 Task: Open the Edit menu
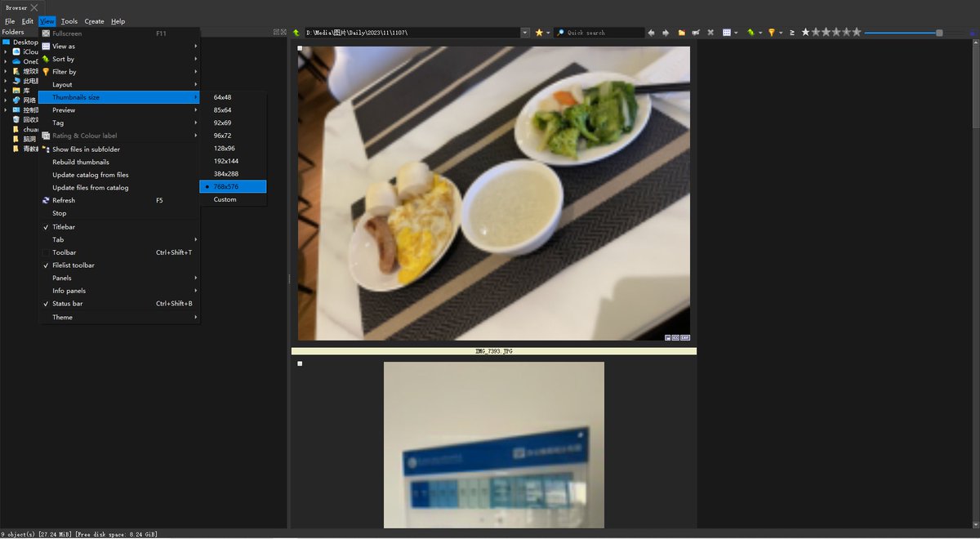28,21
